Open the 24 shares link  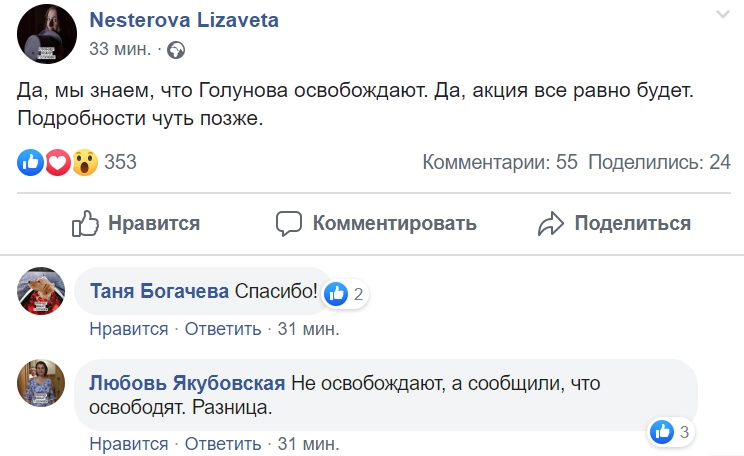(x=659, y=162)
